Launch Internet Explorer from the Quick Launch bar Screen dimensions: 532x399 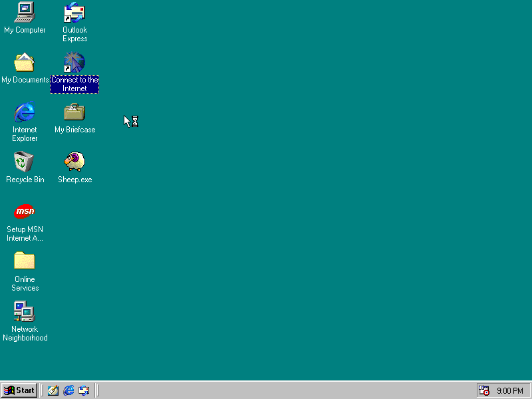(x=68, y=390)
